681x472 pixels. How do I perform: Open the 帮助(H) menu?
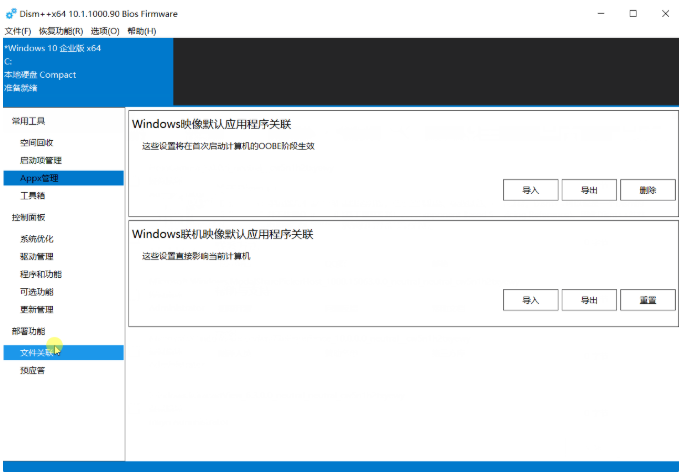pos(142,31)
